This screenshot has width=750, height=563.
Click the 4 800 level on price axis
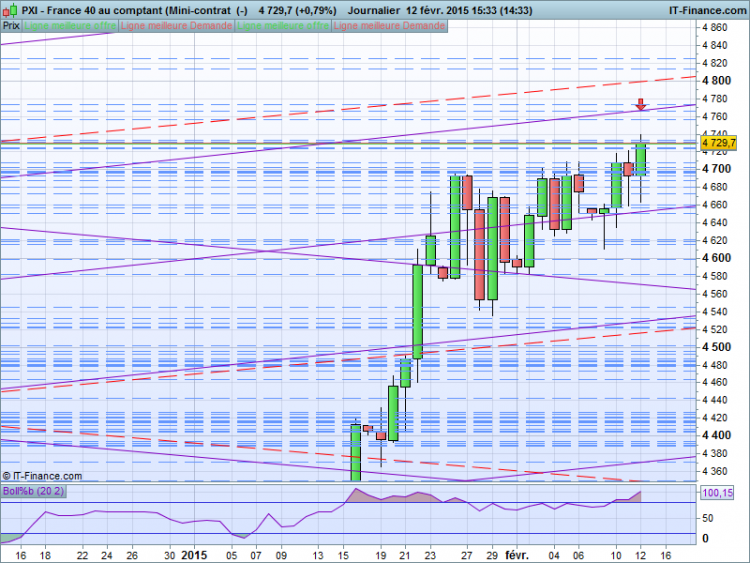(717, 80)
